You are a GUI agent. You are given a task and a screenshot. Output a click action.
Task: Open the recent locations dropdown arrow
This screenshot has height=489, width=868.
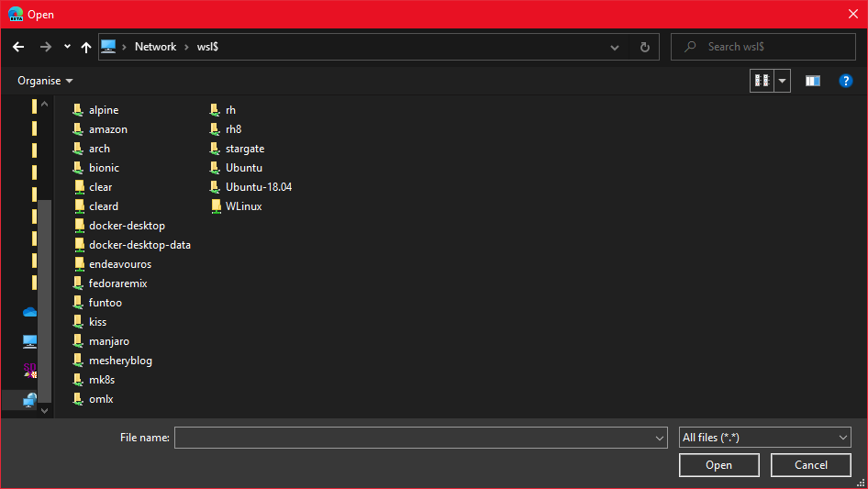coord(67,47)
